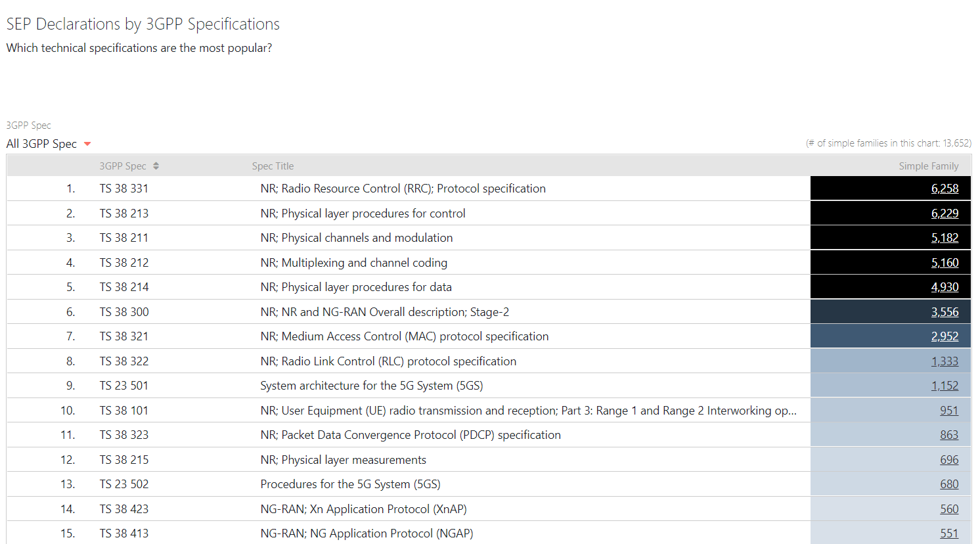Click 'Physical layer measurements' title
This screenshot has width=980, height=544.
pos(343,460)
